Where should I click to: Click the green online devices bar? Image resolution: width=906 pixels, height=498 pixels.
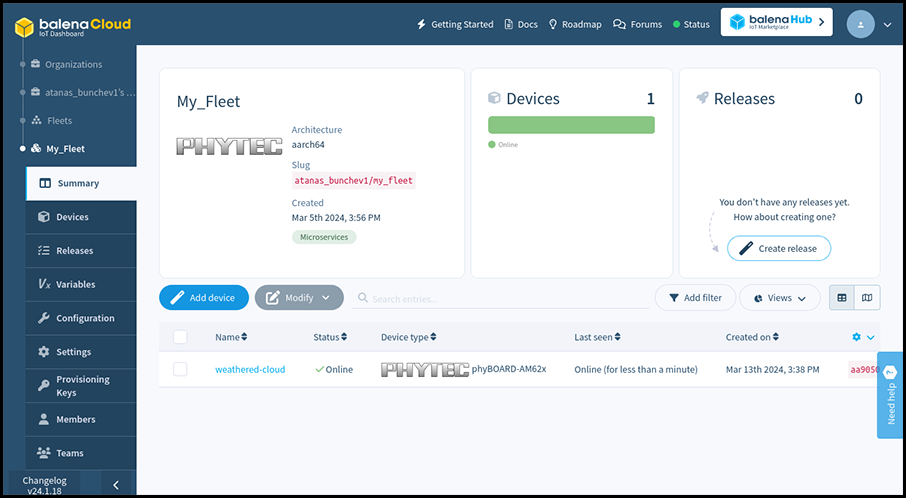pos(571,125)
